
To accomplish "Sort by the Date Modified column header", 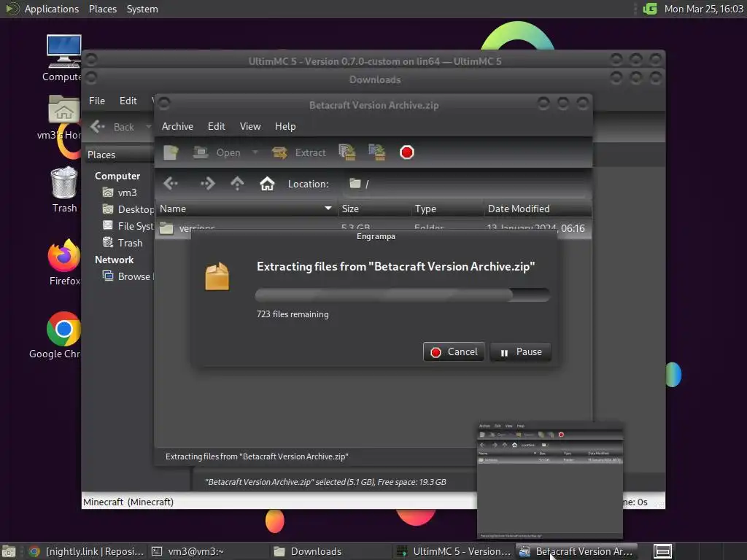I will pos(538,209).
